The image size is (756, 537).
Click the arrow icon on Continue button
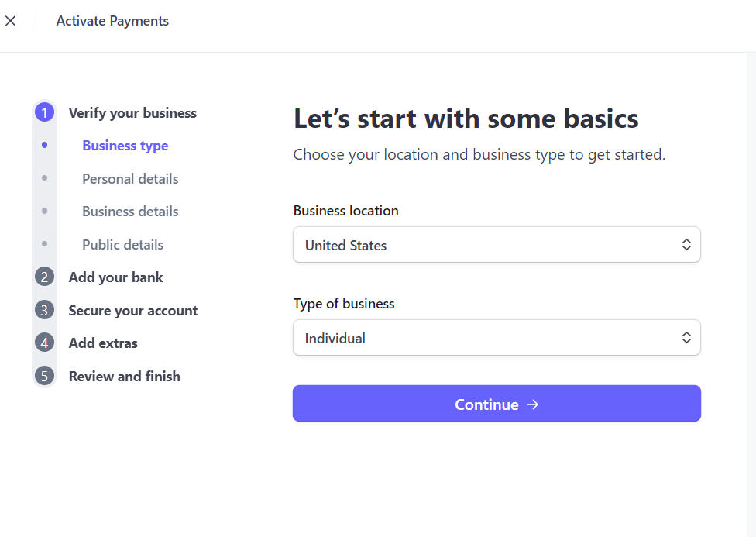532,404
